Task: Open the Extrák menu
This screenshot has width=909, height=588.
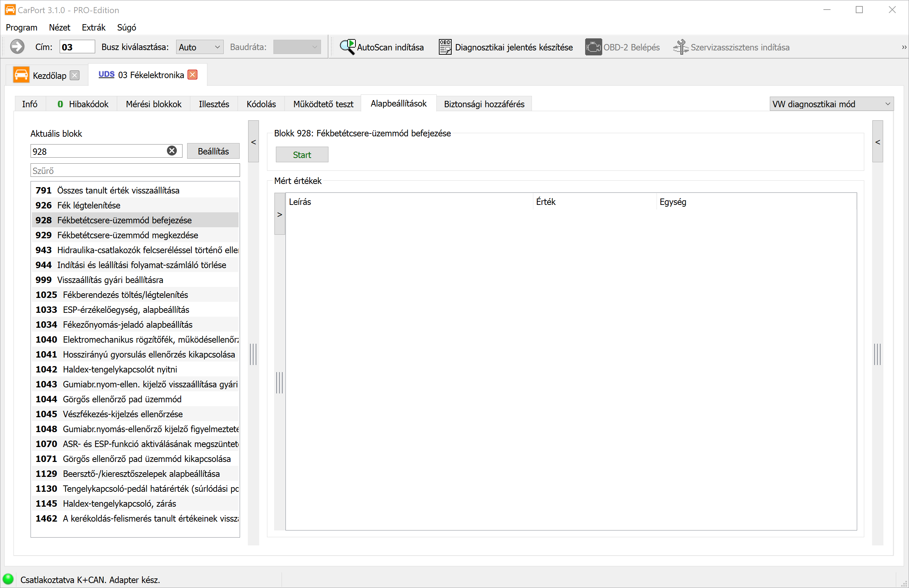Action: click(x=93, y=27)
